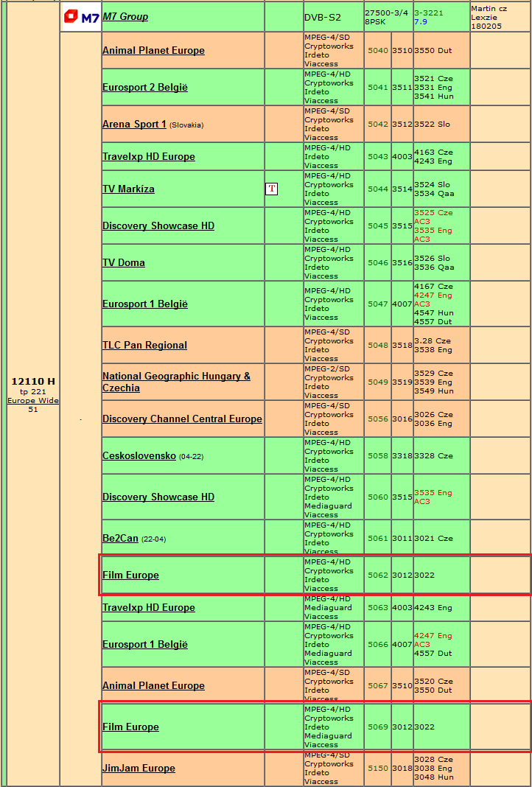The width and height of the screenshot is (532, 787).
Task: Click the Martin cz Lexzie 180205 source cell
Action: (x=500, y=16)
